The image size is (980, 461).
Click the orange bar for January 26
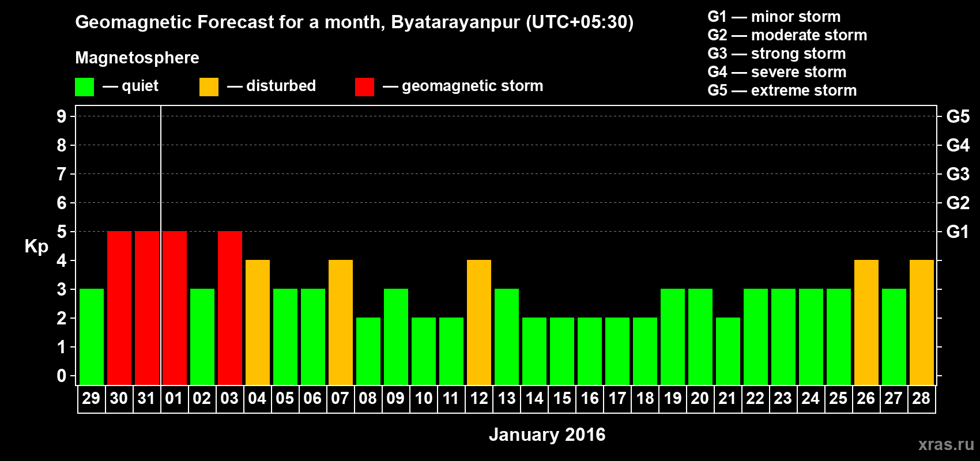866,322
